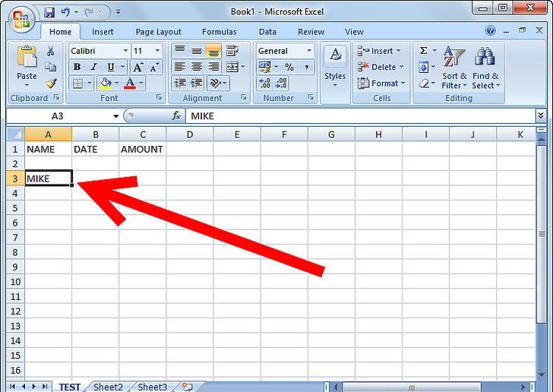The height and width of the screenshot is (392, 553).
Task: Click the formula bar showing MIKE
Action: (360, 115)
